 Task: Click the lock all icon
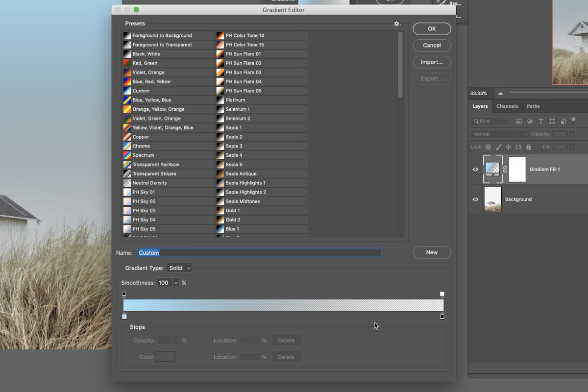coord(528,147)
